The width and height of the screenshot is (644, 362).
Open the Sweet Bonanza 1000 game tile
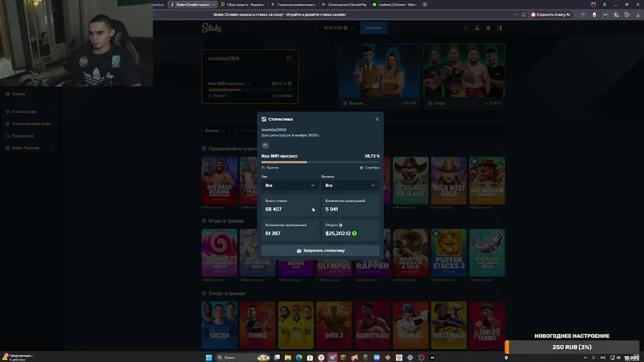click(x=219, y=253)
